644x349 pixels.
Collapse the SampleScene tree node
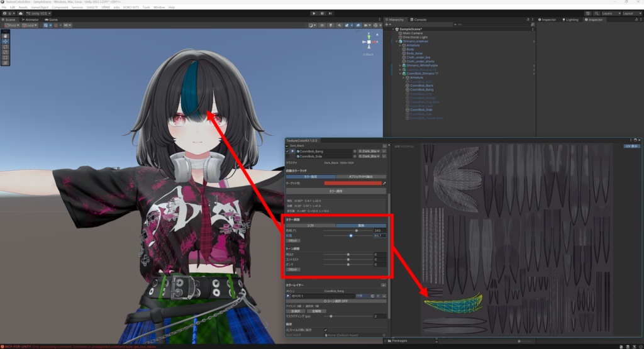click(x=393, y=29)
